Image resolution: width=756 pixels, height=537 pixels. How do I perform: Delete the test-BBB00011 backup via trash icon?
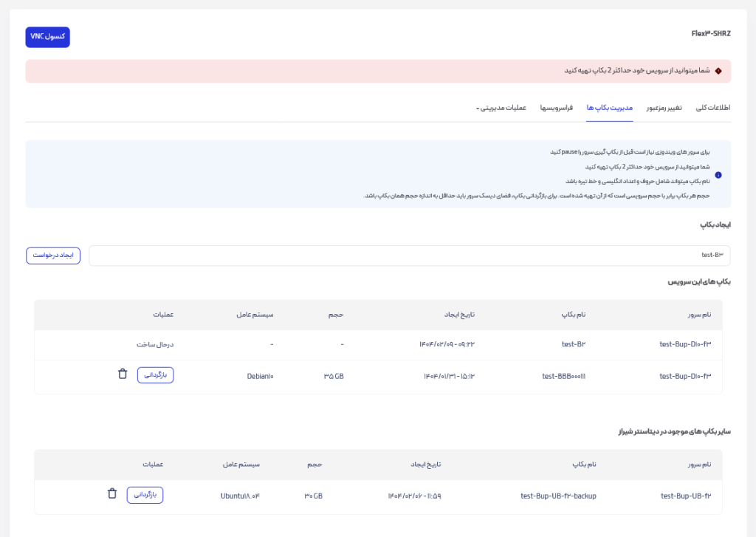pyautogui.click(x=123, y=374)
